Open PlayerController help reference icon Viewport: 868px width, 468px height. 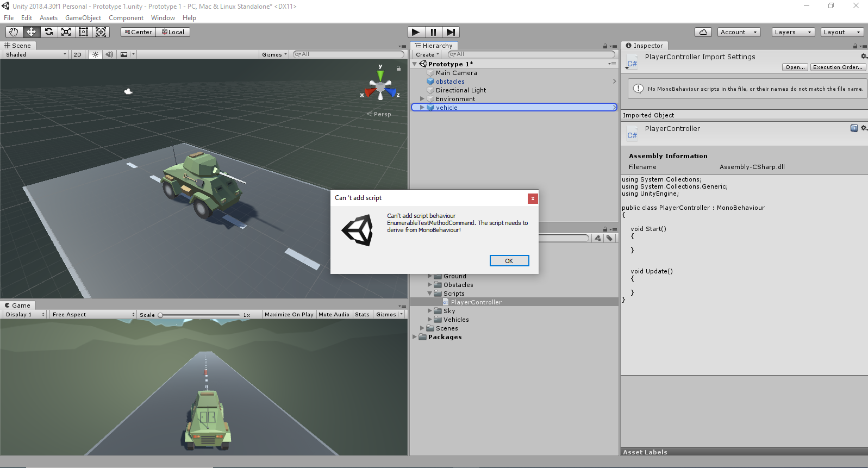(x=854, y=128)
